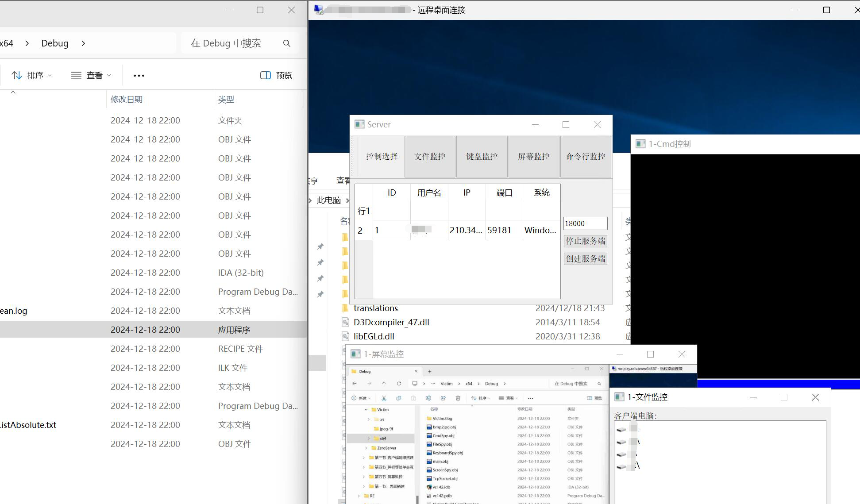Open the 排序 sort dropdown in left Explorer

click(x=31, y=76)
